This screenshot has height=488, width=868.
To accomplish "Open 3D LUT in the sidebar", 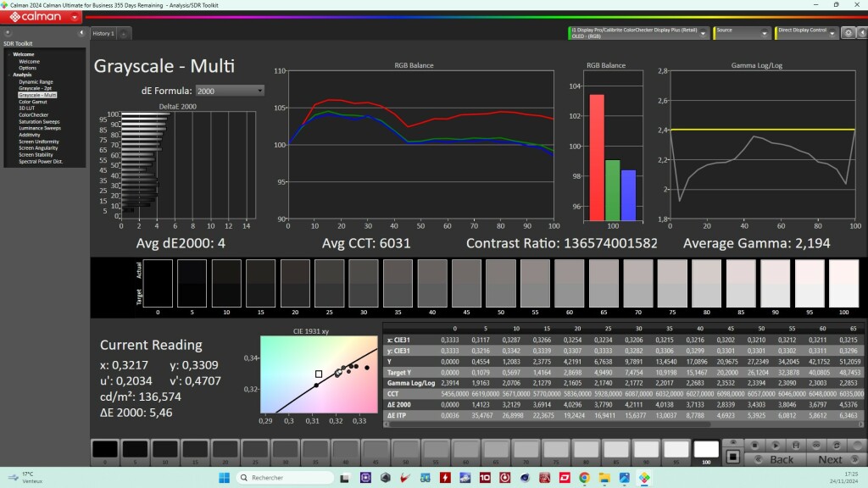I will click(x=26, y=108).
